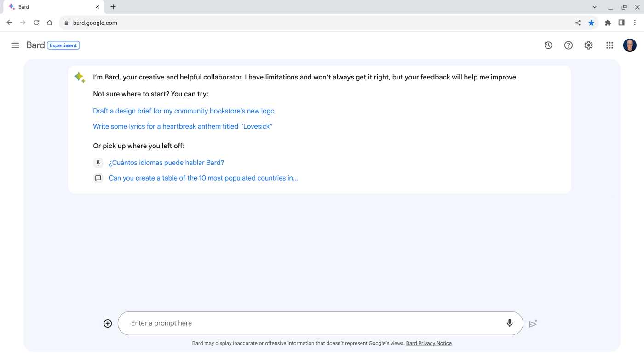
Task: Open the browser tab search chevron
Action: click(x=594, y=7)
